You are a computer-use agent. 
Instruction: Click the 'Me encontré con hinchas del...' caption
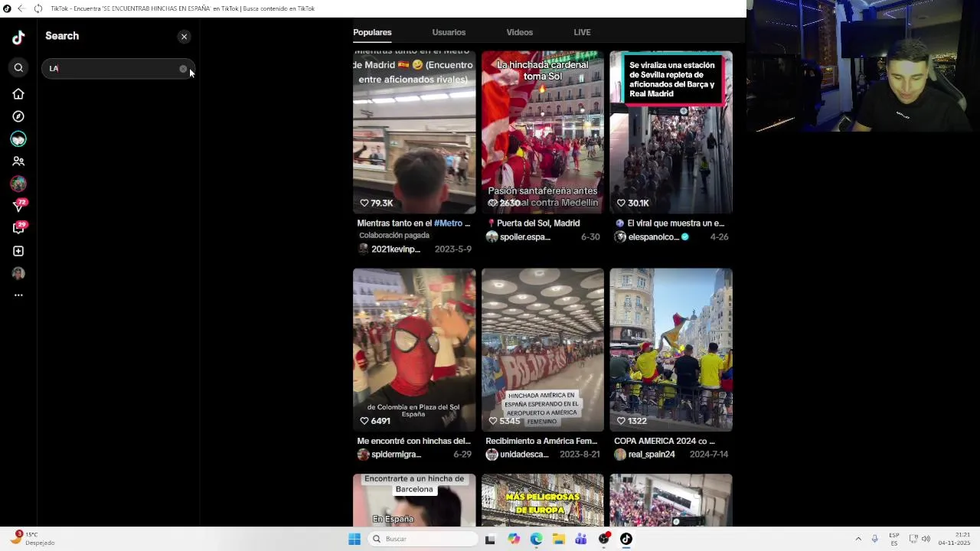[413, 442]
